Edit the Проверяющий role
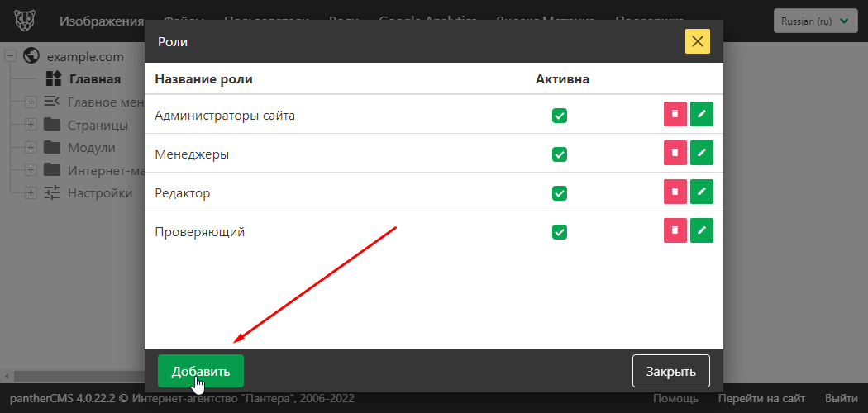This screenshot has height=413, width=868. [x=702, y=230]
